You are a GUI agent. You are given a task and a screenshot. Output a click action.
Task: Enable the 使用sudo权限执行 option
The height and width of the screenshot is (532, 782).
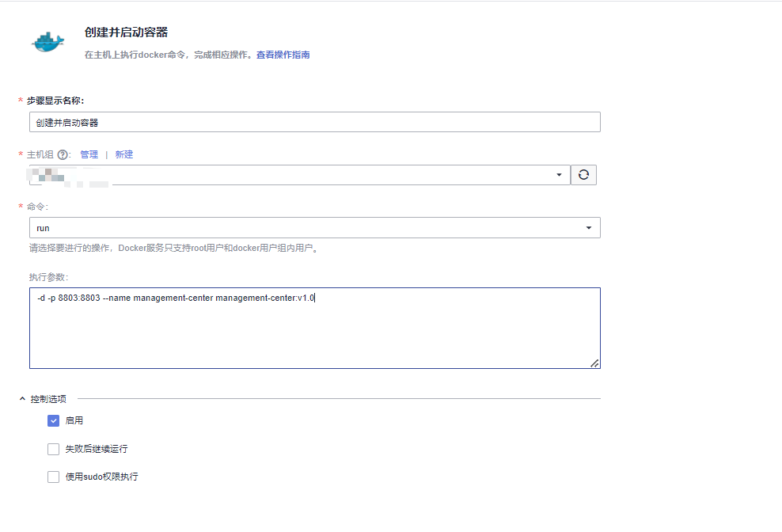53,477
